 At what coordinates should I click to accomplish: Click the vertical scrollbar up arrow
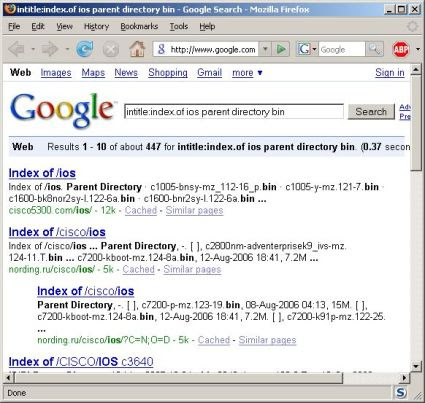(x=416, y=70)
